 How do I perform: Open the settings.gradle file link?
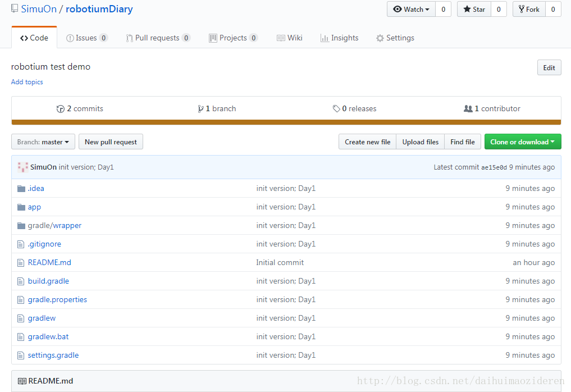point(53,355)
